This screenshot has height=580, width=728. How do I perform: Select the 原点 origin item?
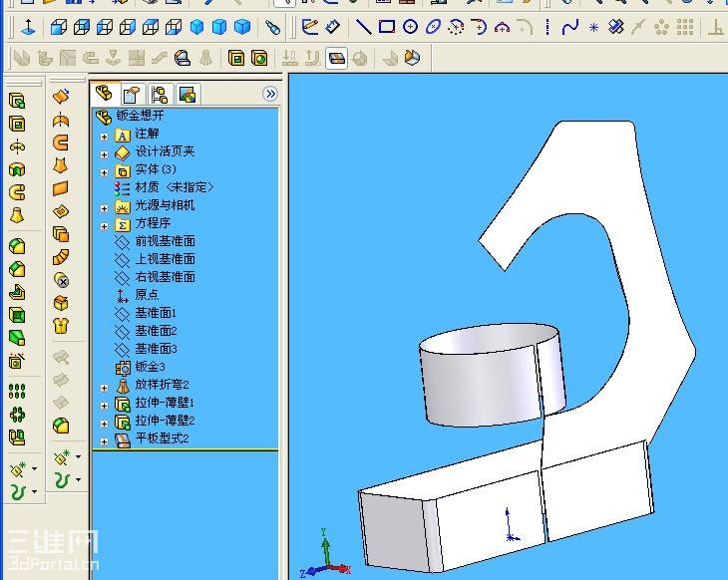click(x=137, y=295)
